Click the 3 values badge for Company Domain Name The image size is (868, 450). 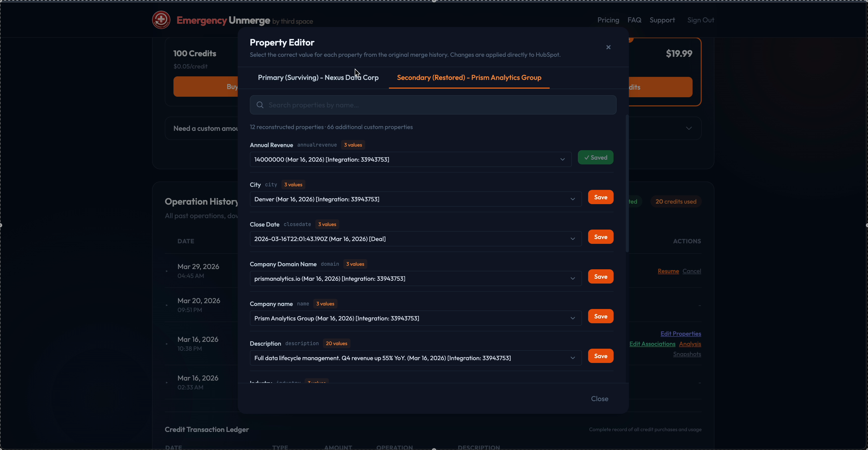tap(355, 264)
